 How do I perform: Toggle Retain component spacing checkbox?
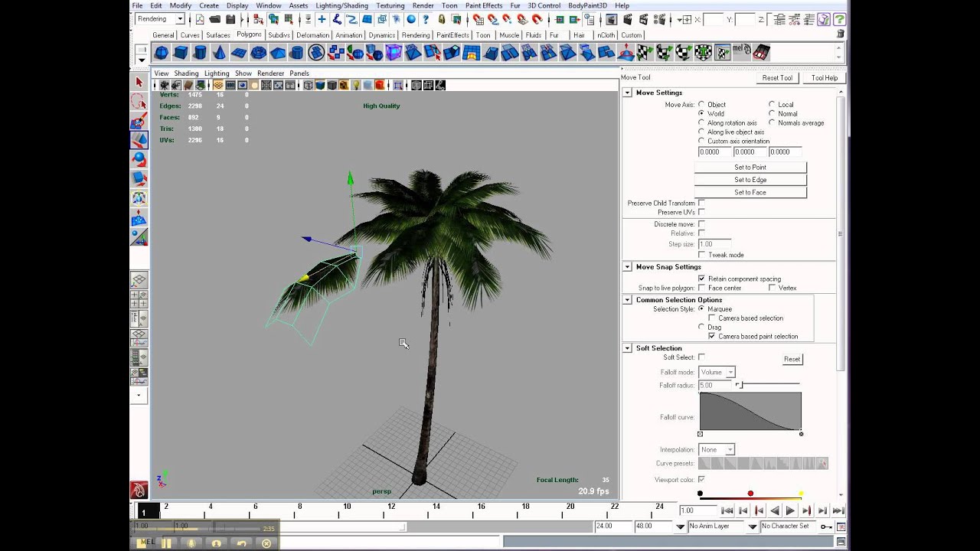coord(701,279)
